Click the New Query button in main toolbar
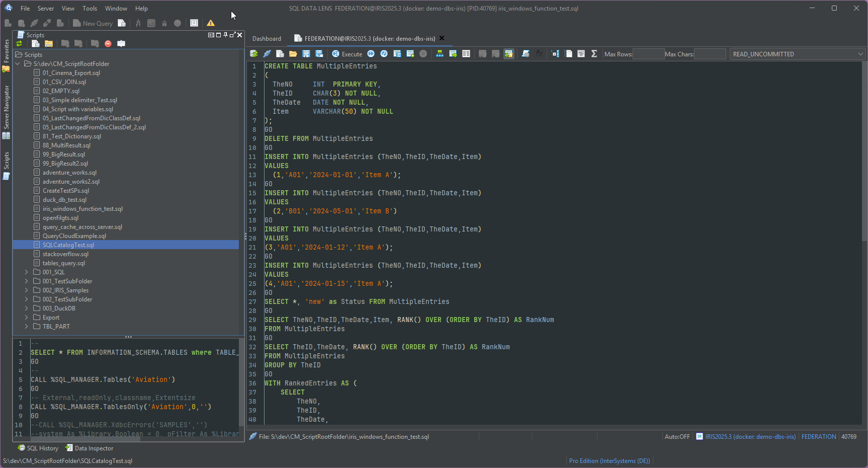Screen dimensions: 868x468 pos(93,23)
